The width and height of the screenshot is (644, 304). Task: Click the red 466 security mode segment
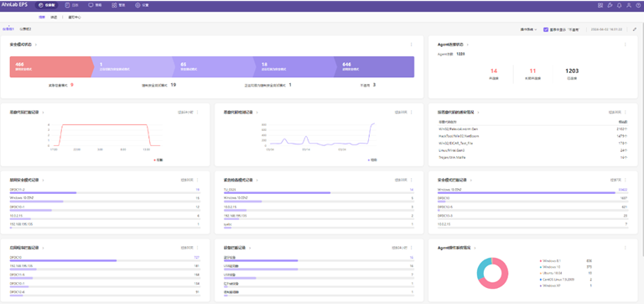(51, 66)
